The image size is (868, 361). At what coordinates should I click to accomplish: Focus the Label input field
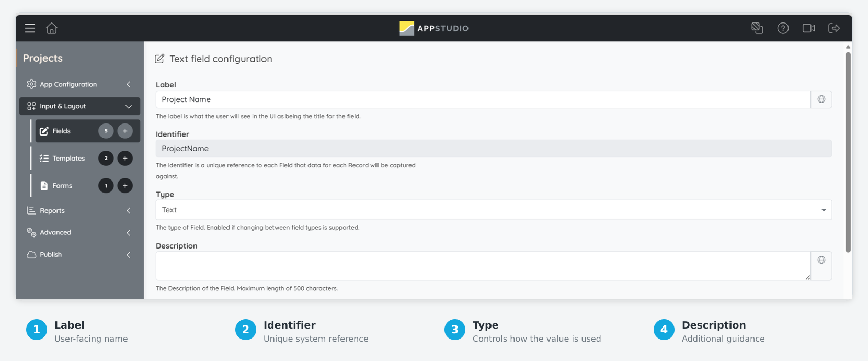pos(483,99)
